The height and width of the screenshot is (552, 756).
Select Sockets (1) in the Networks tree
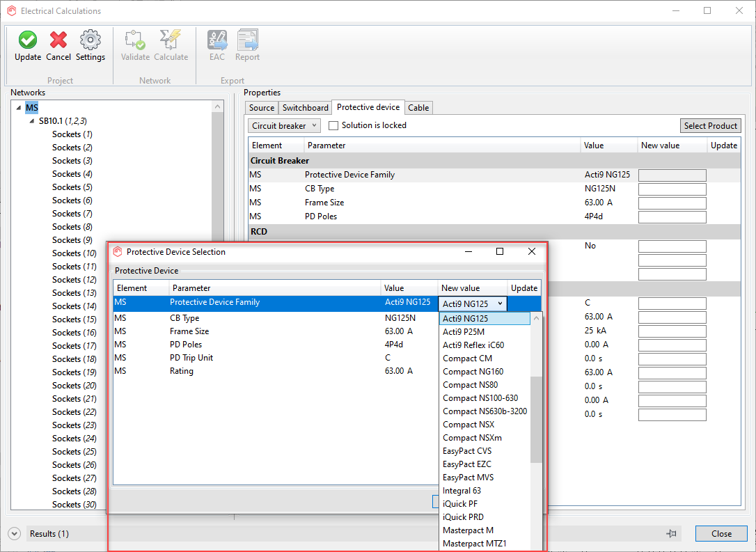pyautogui.click(x=72, y=134)
